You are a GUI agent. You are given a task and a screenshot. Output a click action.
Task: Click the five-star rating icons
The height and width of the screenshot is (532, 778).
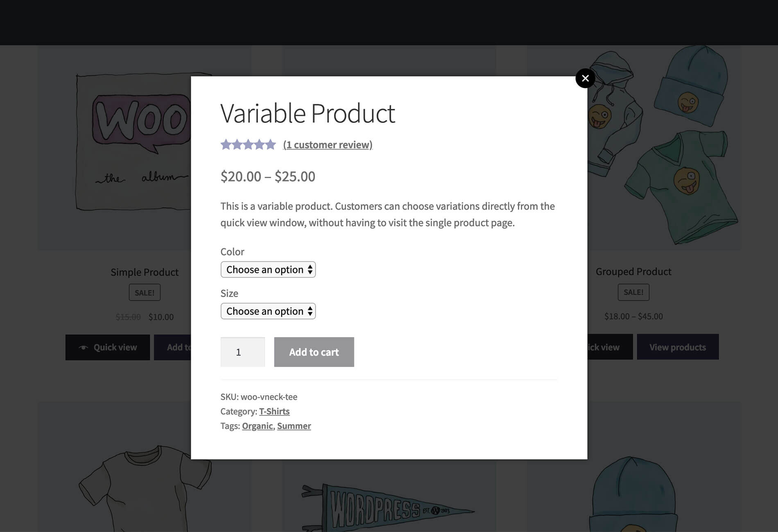pos(248,144)
